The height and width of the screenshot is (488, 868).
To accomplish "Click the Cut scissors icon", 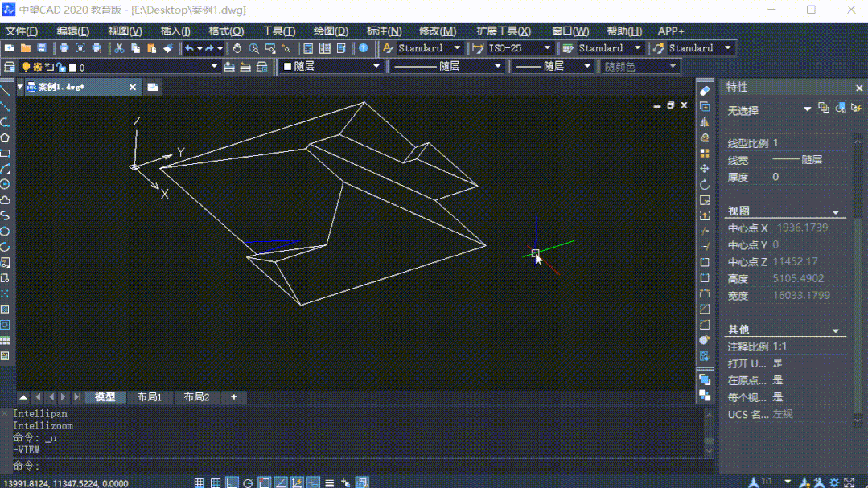I will (119, 49).
